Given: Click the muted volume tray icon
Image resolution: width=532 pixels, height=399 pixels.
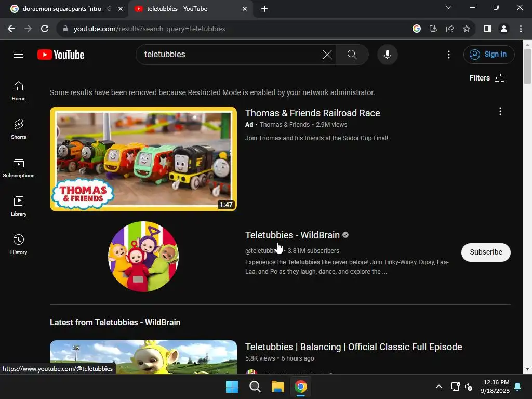Looking at the screenshot, I should coord(469,387).
